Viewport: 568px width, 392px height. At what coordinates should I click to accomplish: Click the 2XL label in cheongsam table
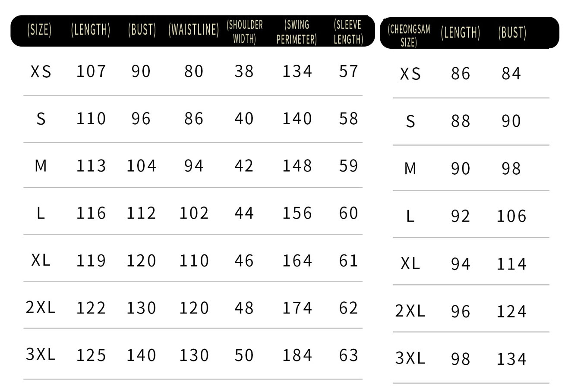[410, 311]
